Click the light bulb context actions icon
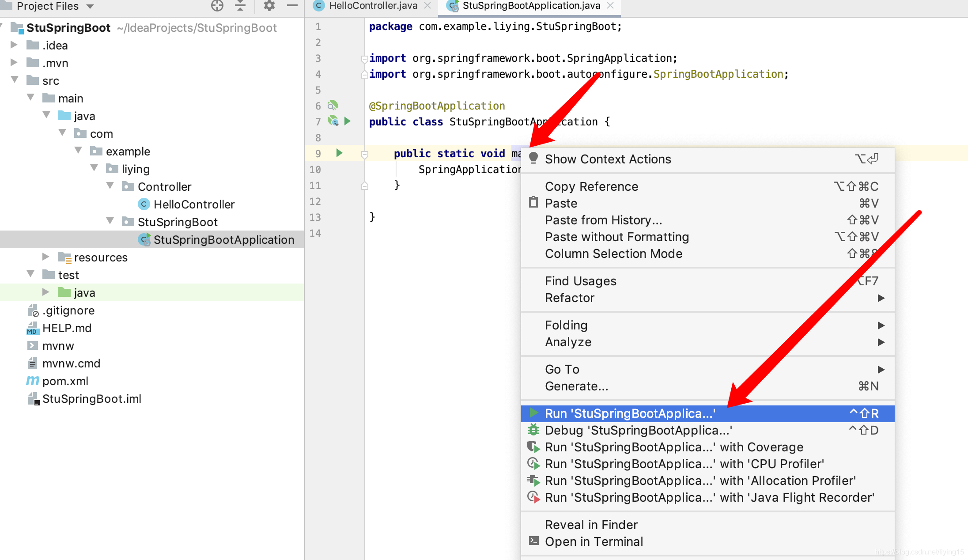Viewport: 968px width, 560px height. (x=533, y=158)
